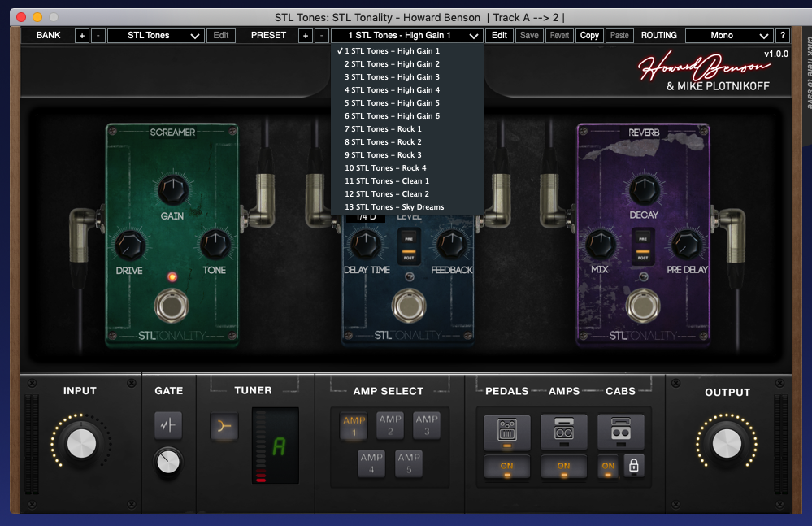
Task: Collapse the preset dropdown showing High Gain 1
Action: point(407,36)
